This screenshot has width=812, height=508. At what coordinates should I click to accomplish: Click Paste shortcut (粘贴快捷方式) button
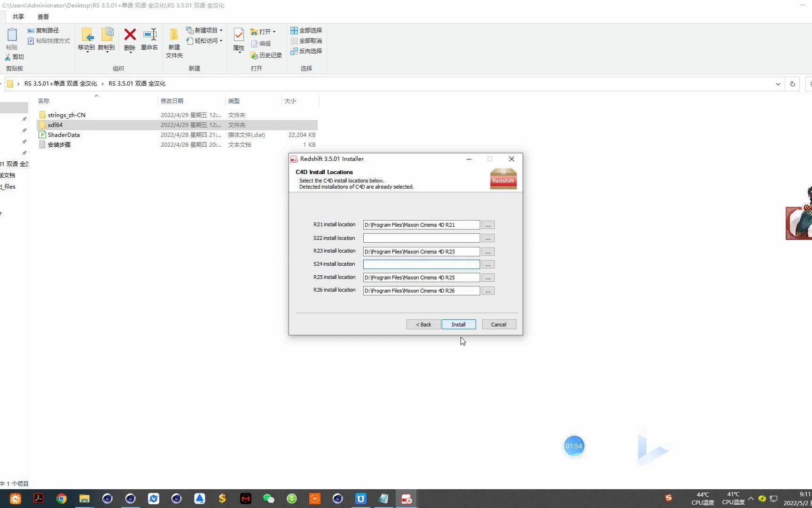pos(48,41)
